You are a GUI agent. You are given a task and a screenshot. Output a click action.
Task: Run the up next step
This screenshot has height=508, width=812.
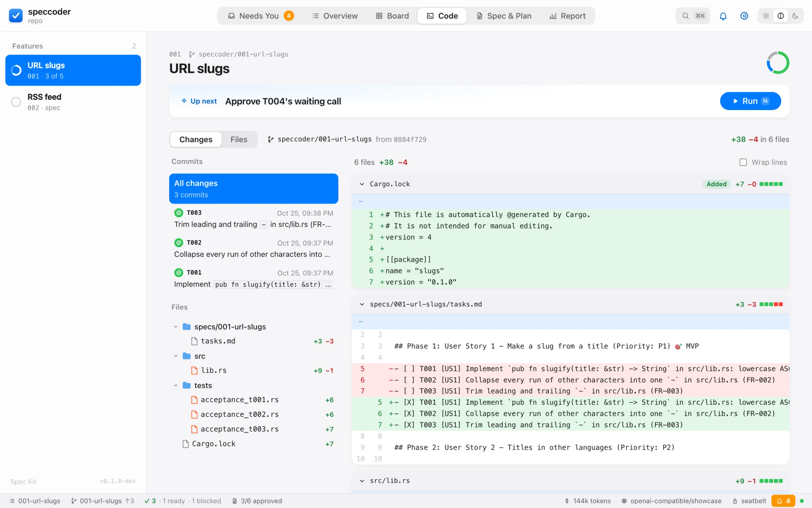[x=750, y=101]
